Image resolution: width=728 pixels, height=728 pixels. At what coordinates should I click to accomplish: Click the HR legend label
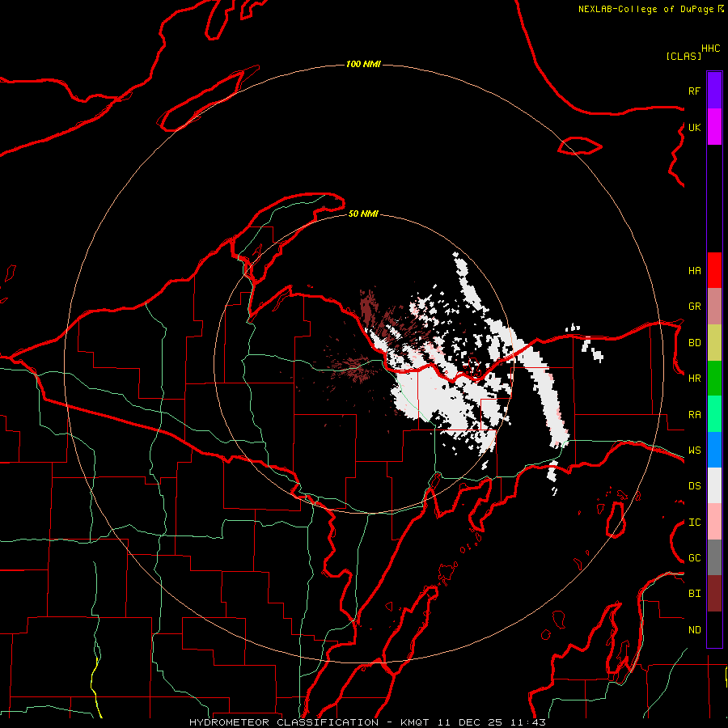(694, 379)
